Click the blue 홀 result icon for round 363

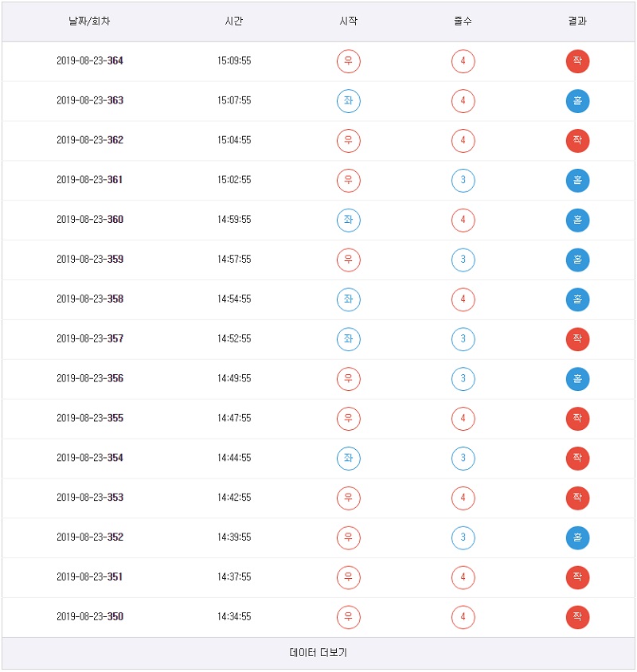pos(577,101)
